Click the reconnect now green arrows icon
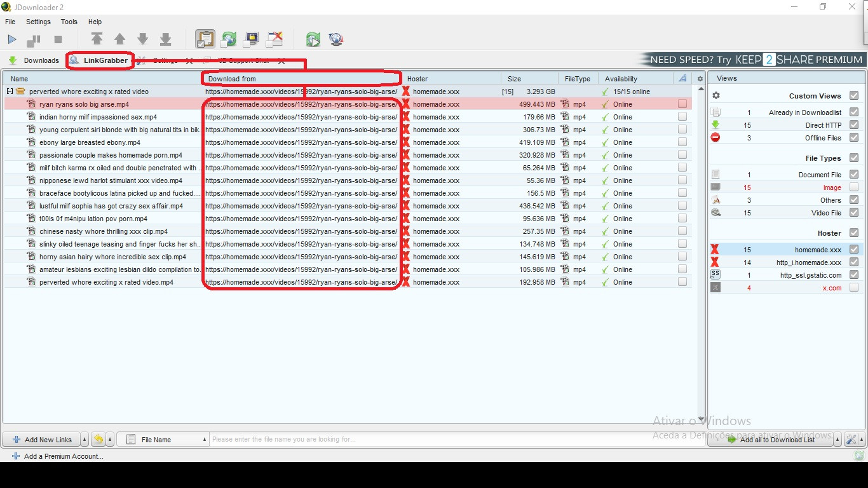This screenshot has width=868, height=488. [313, 39]
